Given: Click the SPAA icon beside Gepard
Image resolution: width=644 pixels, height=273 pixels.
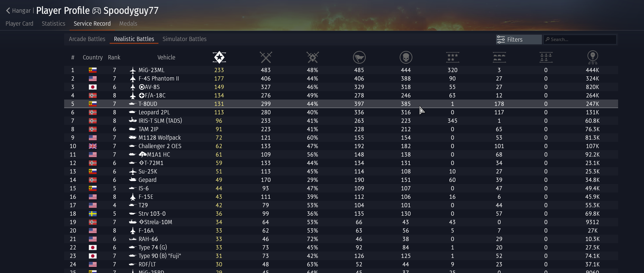Looking at the screenshot, I should (x=133, y=179).
